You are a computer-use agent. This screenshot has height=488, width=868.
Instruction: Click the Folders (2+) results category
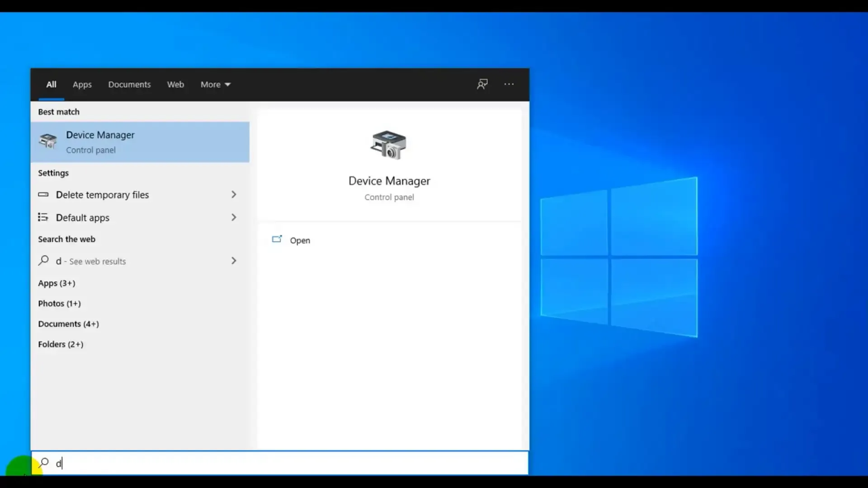click(60, 344)
